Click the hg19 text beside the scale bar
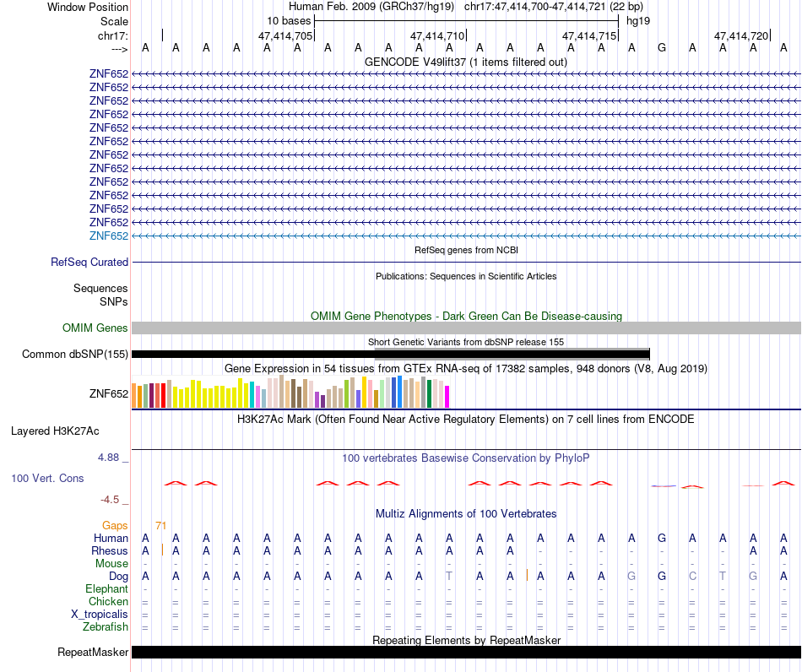The width and height of the screenshot is (802, 672). [x=638, y=21]
